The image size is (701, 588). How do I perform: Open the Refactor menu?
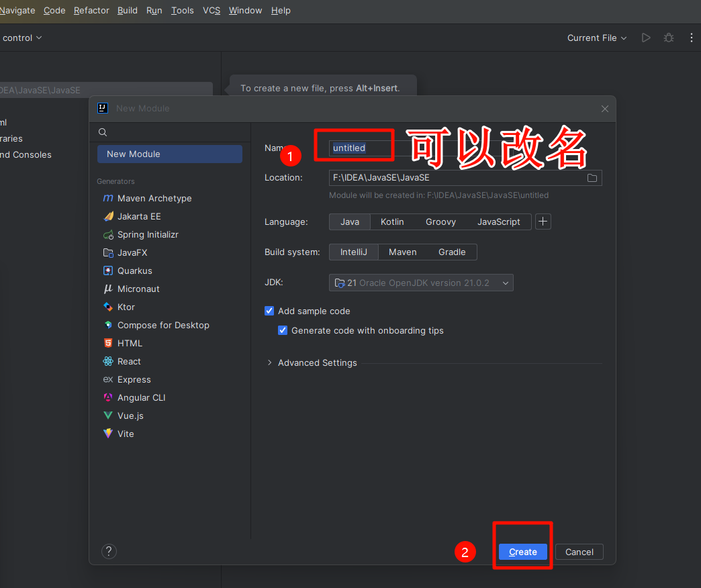91,10
